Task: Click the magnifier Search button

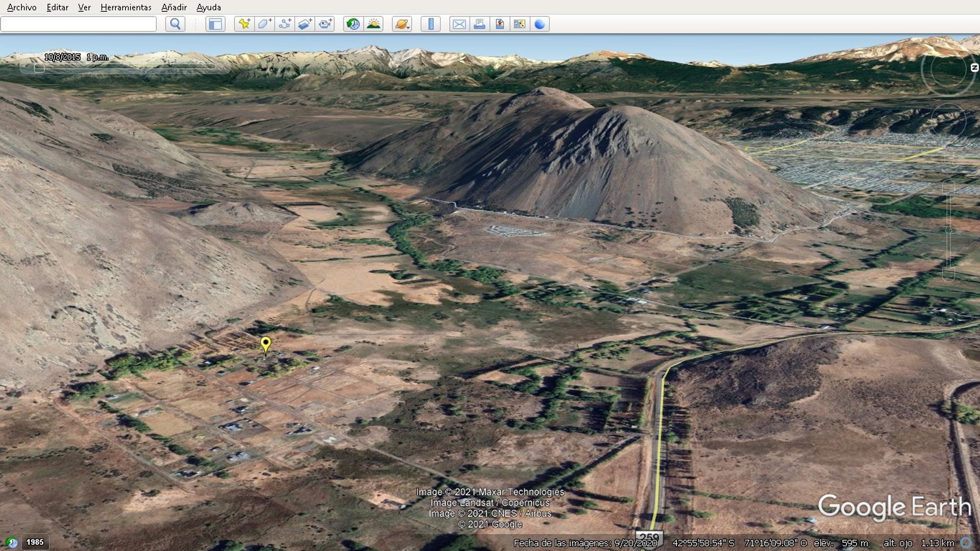Action: tap(175, 24)
